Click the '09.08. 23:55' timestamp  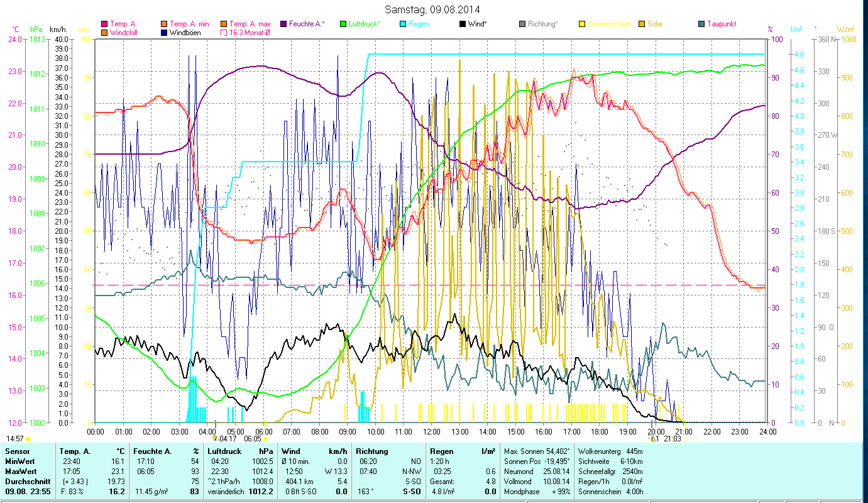coord(28,492)
